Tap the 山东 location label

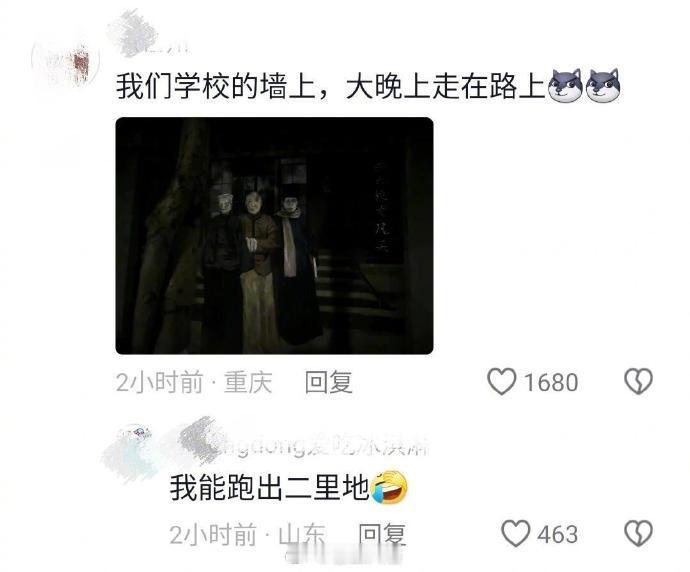[x=302, y=534]
